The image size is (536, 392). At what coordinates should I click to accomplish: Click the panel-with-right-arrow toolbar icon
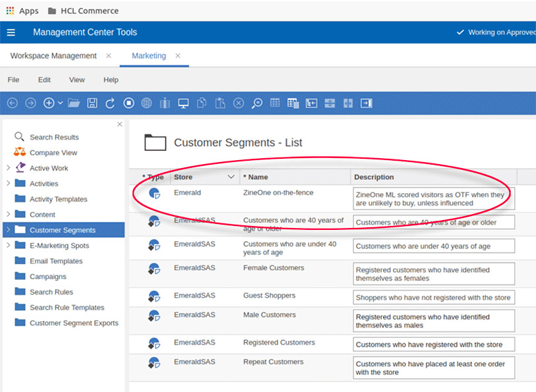366,103
